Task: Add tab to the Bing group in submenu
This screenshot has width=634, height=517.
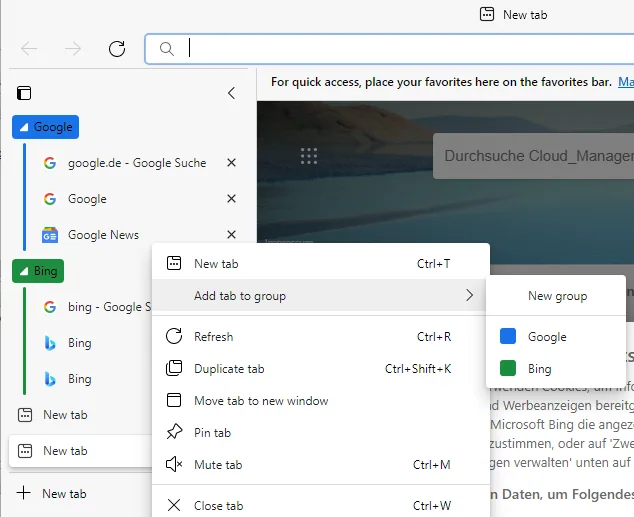Action: click(556, 369)
